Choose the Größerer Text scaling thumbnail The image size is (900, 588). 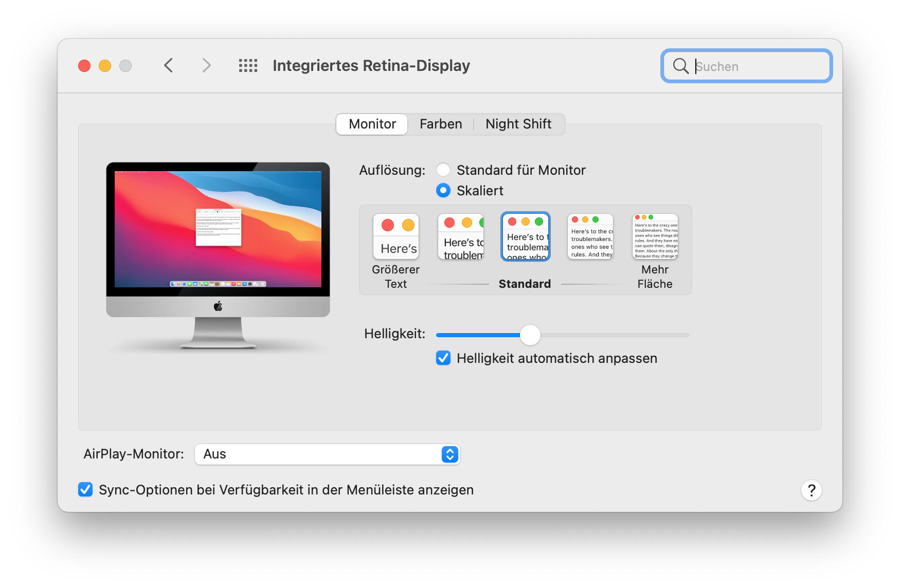point(396,236)
